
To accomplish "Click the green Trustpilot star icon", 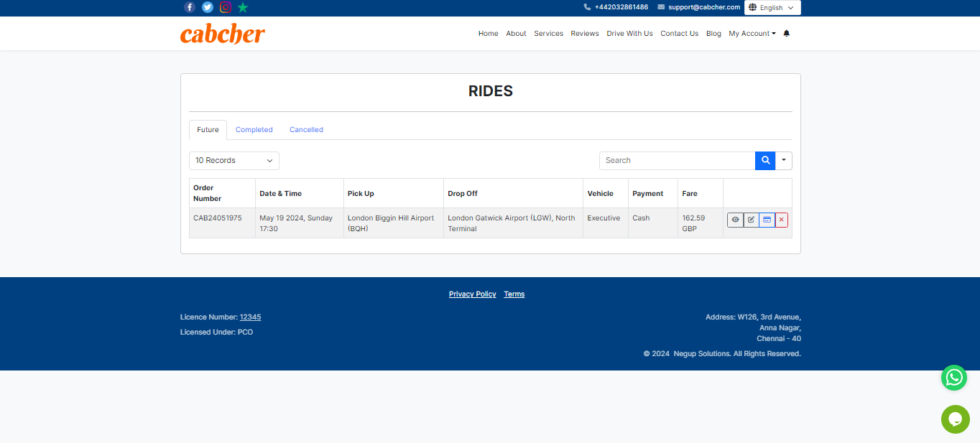I will (x=243, y=7).
